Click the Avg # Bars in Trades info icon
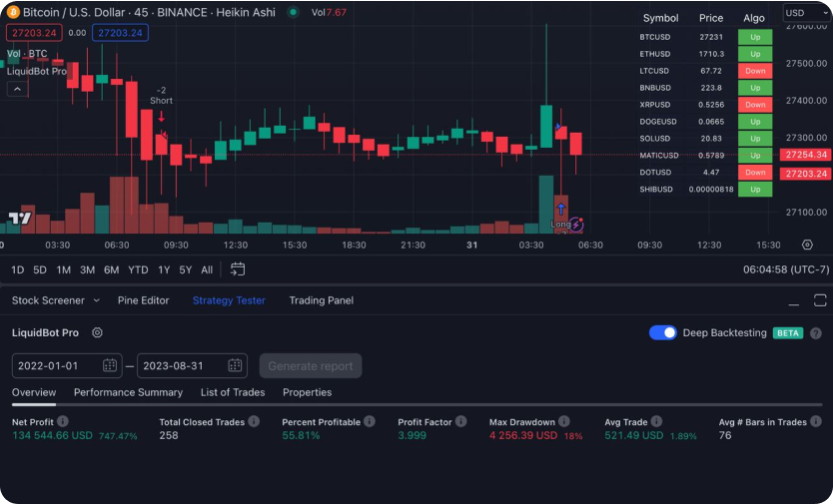Screen dimensions: 833x504 [816, 421]
